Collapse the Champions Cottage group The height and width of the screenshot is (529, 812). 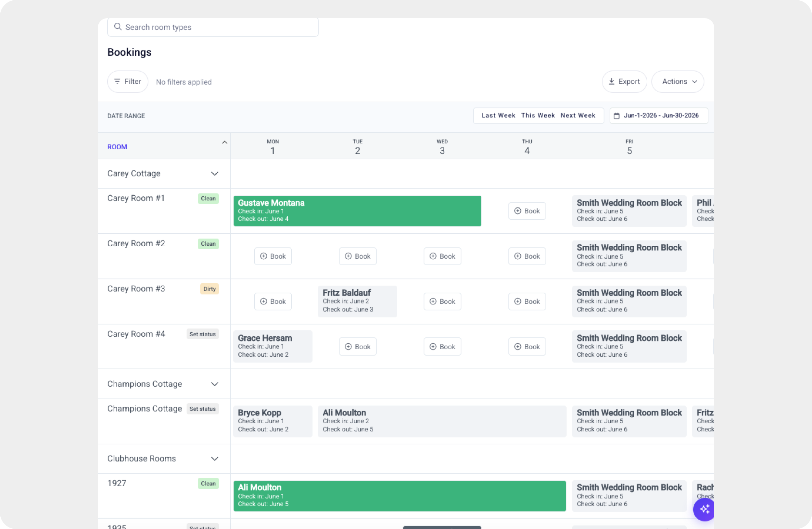tap(214, 384)
